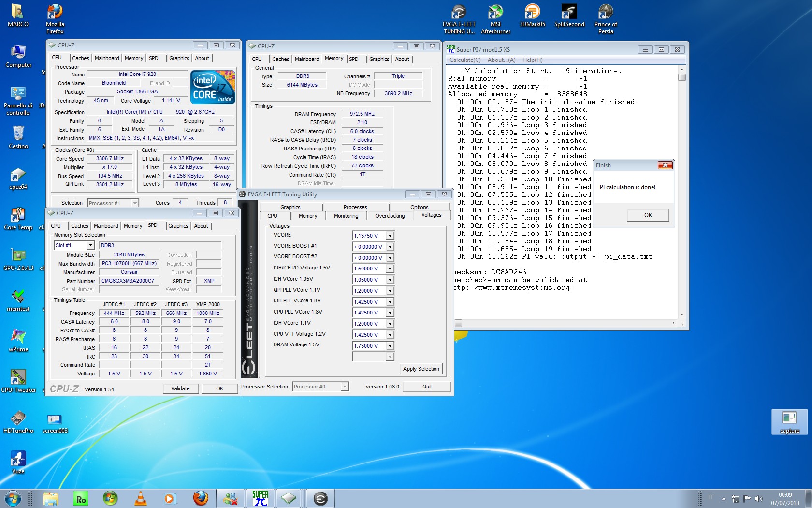Open the Calculate(C) menu in Super PI
This screenshot has width=812, height=508.
pos(465,60)
